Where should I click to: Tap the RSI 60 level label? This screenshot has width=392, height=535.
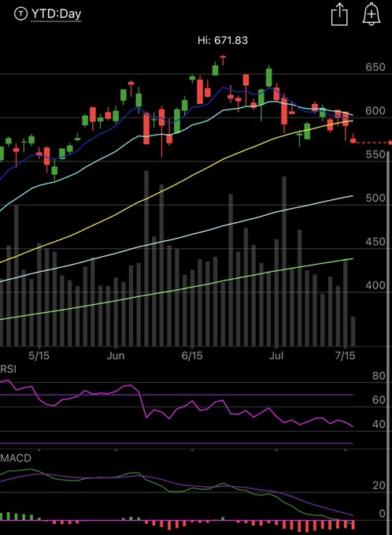pos(379,399)
